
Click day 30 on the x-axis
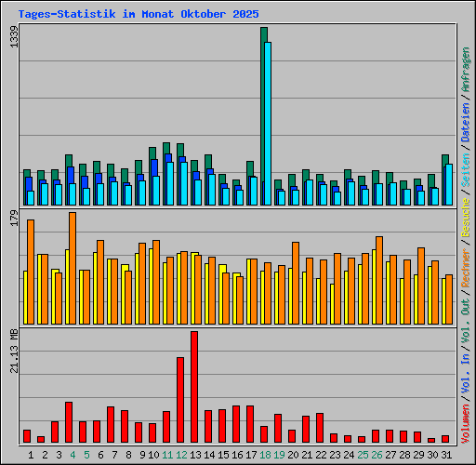click(432, 455)
